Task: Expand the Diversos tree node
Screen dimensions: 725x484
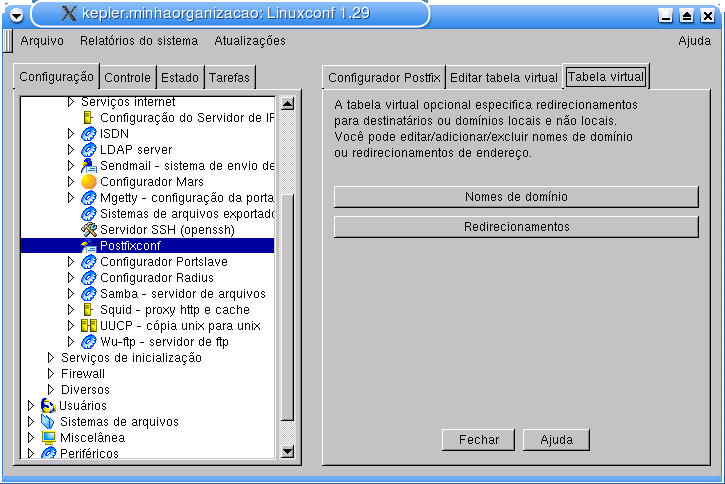Action: click(51, 390)
